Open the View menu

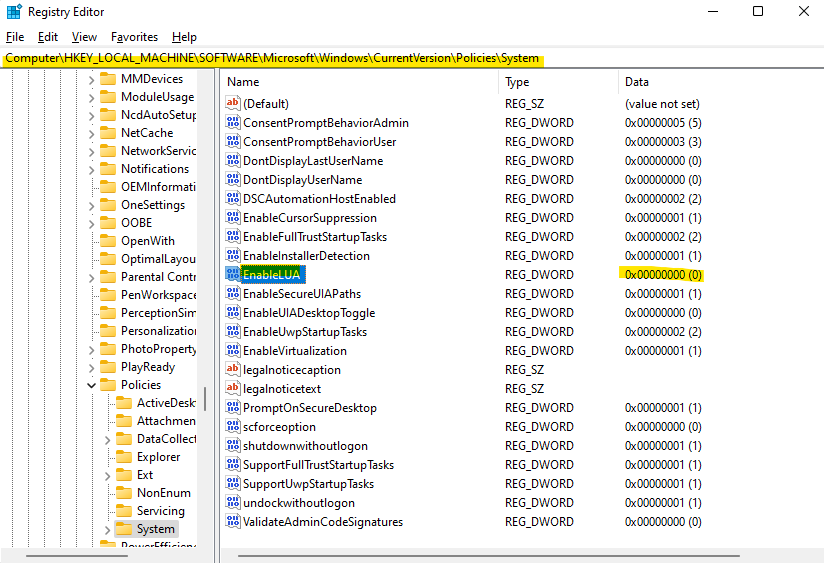click(84, 37)
